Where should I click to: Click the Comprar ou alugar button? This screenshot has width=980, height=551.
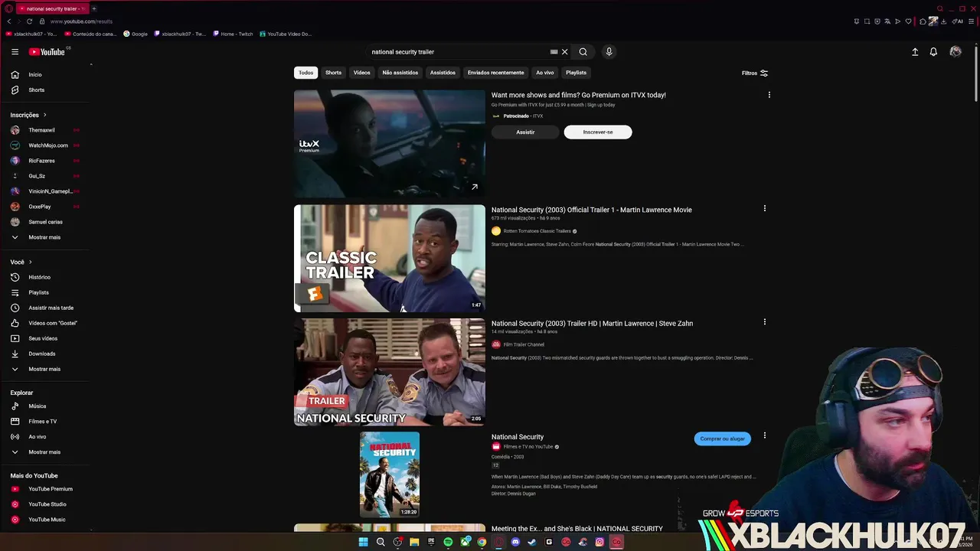(x=723, y=439)
